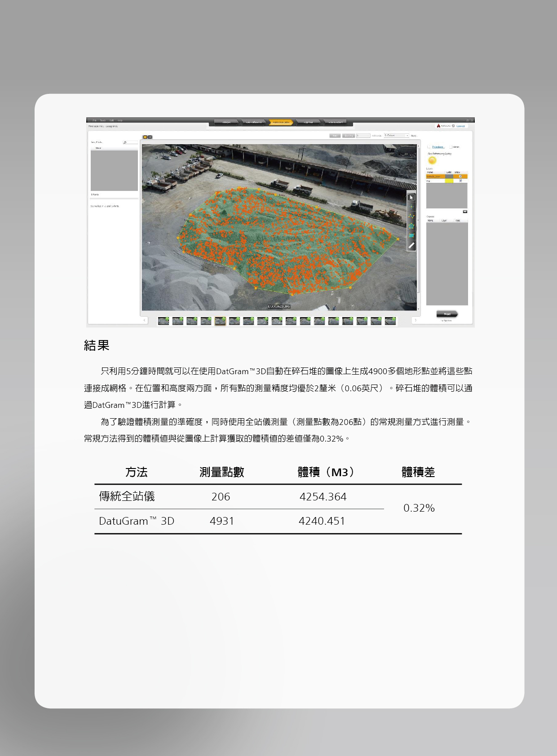Open the Tools menu
Viewport: 557px width, 756px height.
pos(103,120)
